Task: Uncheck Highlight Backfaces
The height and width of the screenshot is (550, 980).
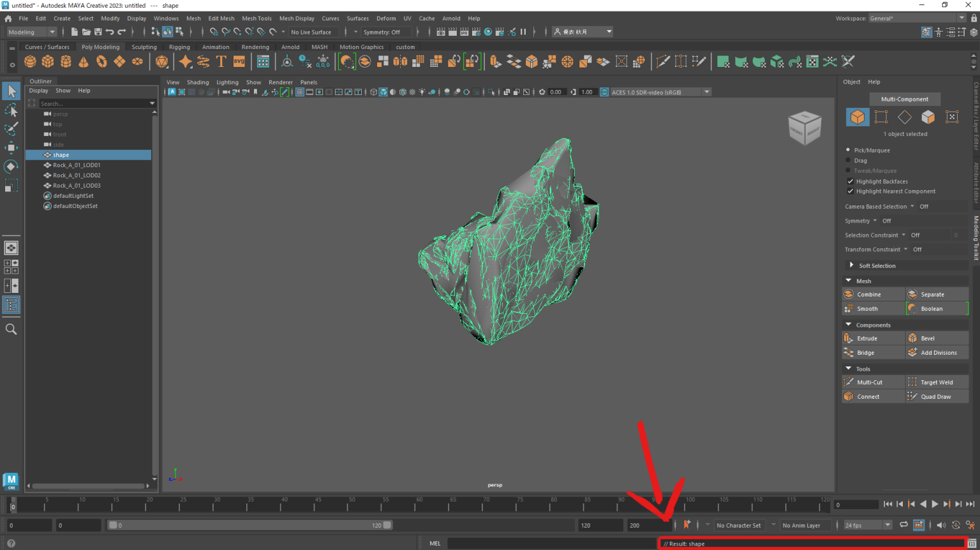Action: coord(850,181)
